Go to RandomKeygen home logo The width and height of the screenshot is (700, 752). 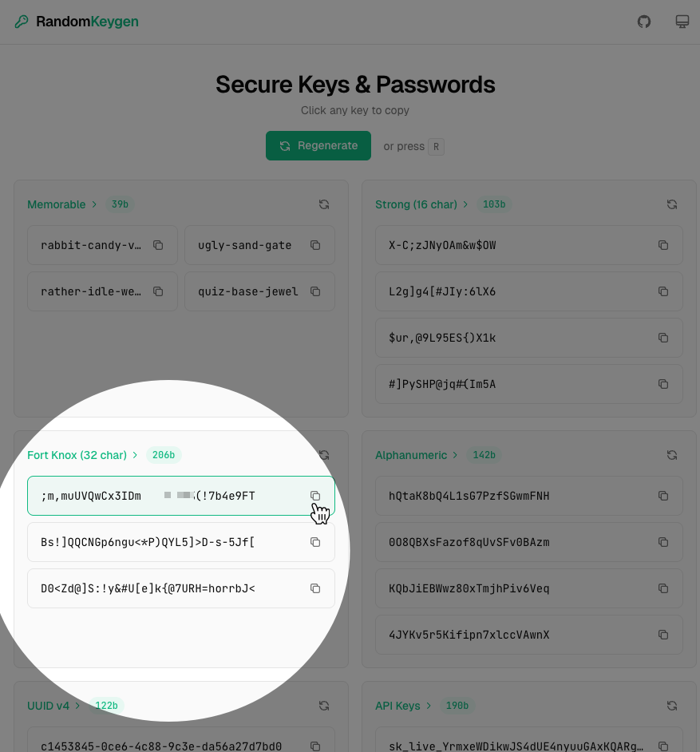(x=77, y=22)
